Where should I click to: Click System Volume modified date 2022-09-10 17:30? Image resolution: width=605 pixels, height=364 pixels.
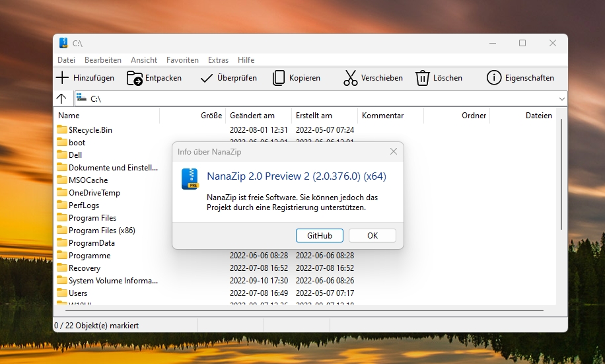tap(258, 280)
